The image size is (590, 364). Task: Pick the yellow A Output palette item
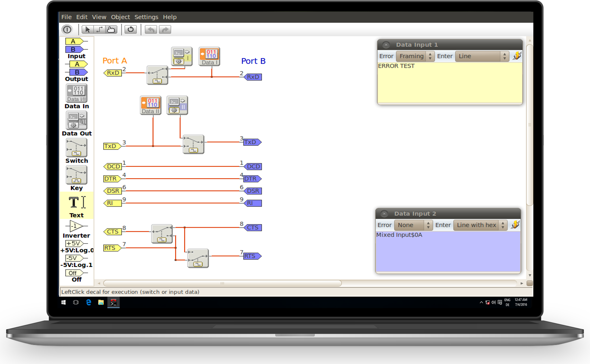pos(76,64)
